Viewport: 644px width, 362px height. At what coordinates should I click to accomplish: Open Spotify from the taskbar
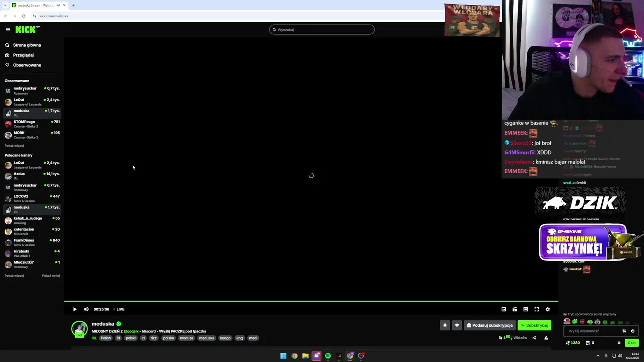328,356
